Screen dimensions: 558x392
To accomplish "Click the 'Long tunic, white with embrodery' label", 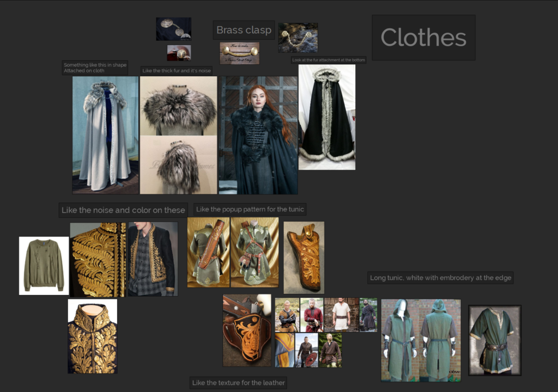I will coord(441,278).
